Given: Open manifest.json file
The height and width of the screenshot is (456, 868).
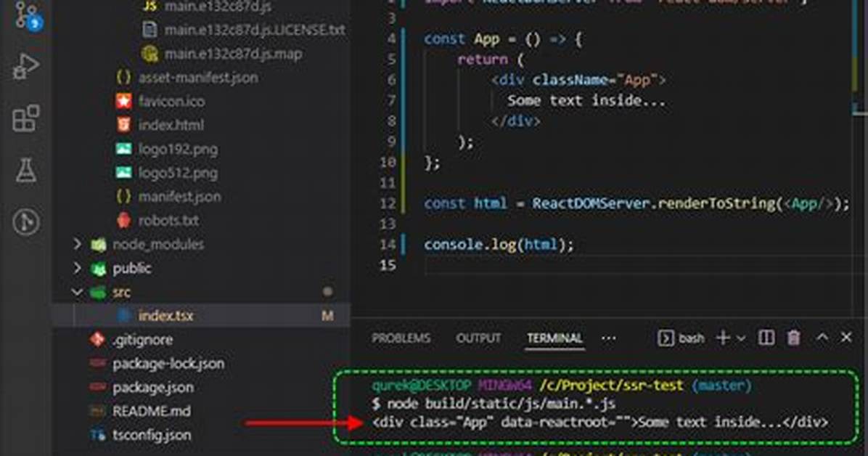Looking at the screenshot, I should pos(179,197).
